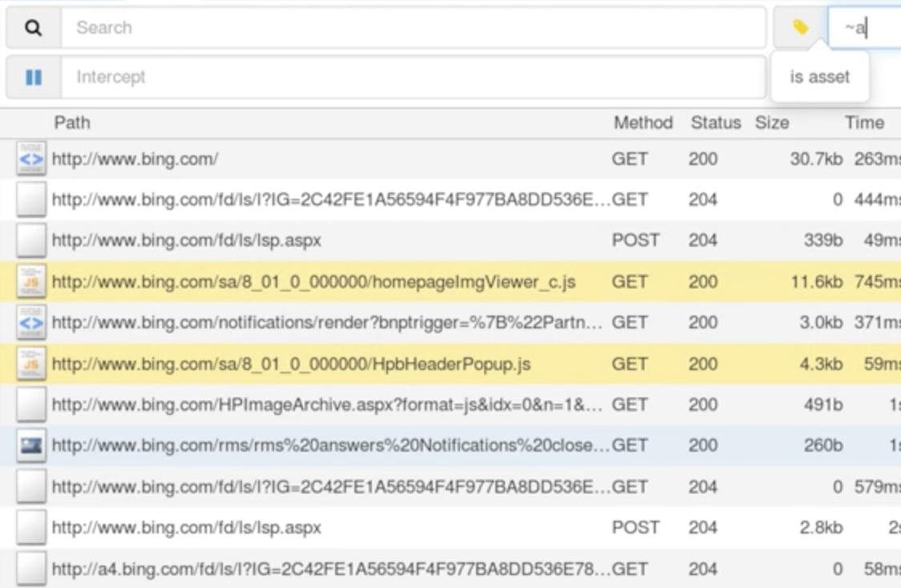Screen dimensions: 901x588
Task: Select the notifications/render?bnptrigger flow path
Action: click(x=327, y=323)
